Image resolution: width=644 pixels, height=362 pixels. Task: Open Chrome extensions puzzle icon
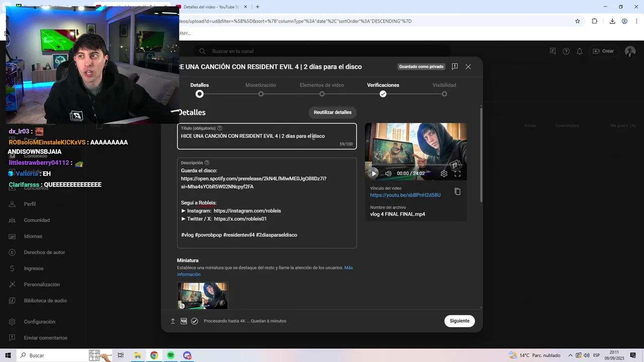pos(594,21)
